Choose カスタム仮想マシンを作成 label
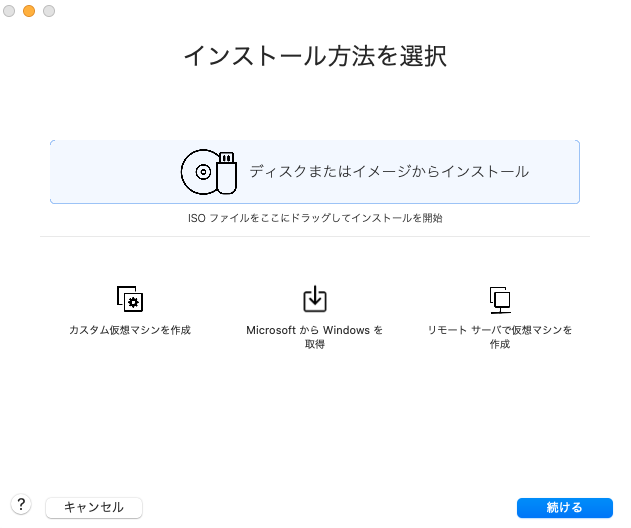The height and width of the screenshot is (528, 631). pos(130,330)
